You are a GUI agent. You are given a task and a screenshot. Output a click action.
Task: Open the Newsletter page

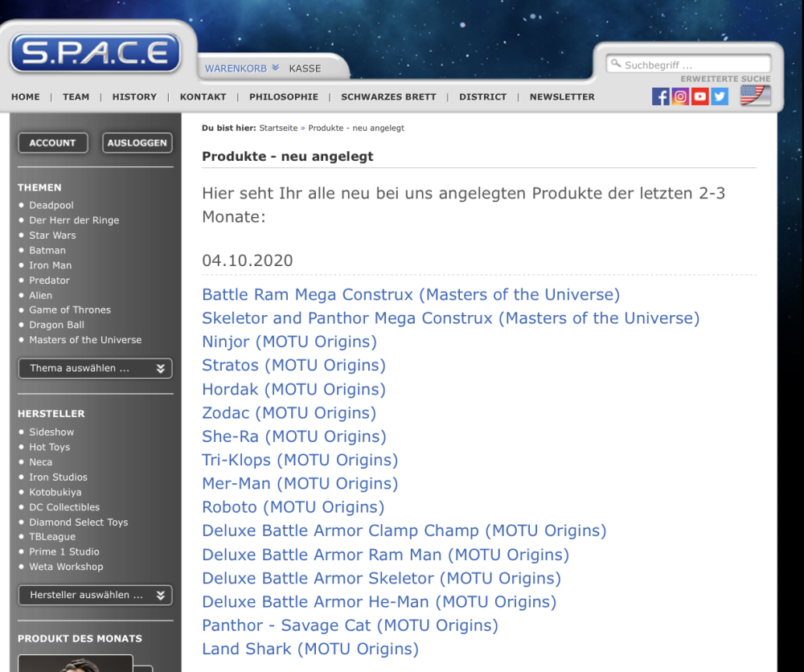562,97
